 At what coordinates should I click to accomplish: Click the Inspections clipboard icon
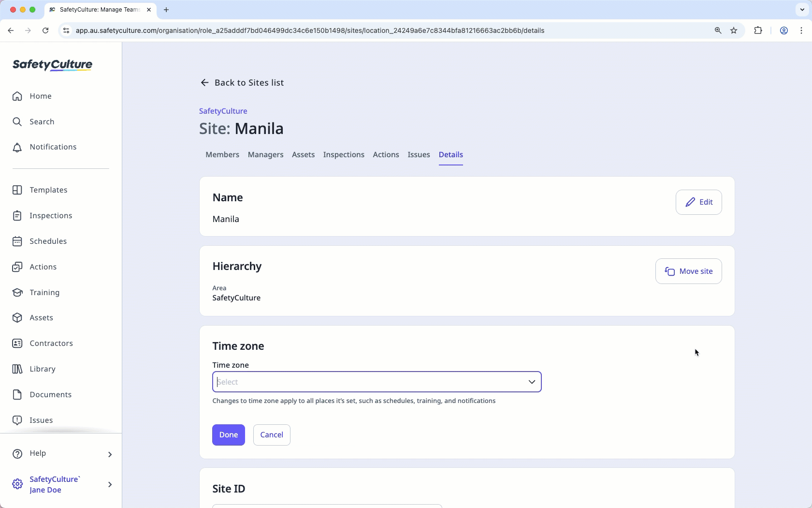pyautogui.click(x=17, y=216)
